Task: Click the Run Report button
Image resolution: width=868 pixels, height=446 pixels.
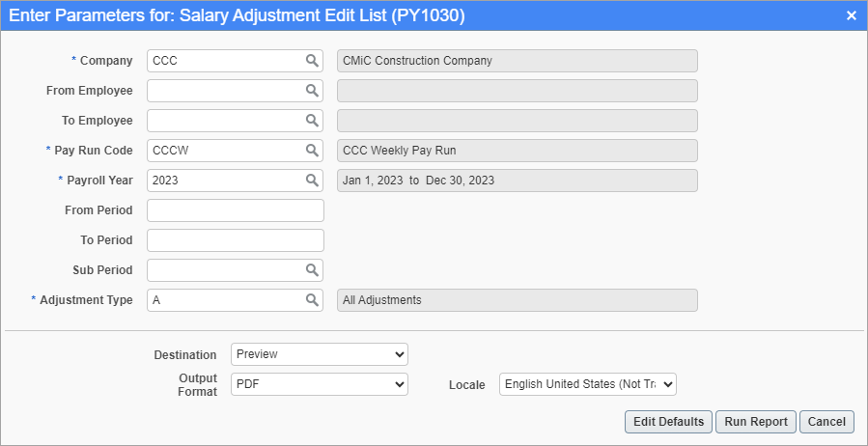Action: point(756,422)
